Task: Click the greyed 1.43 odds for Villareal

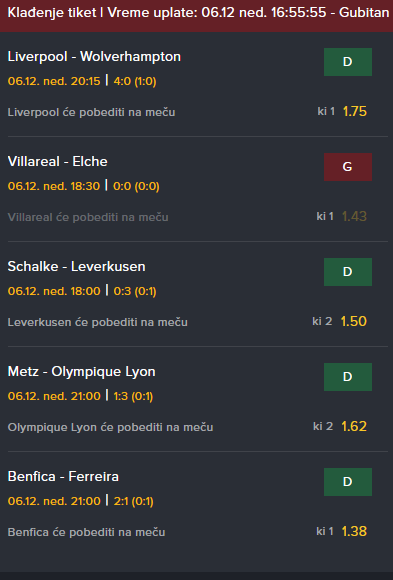Action: (x=355, y=216)
